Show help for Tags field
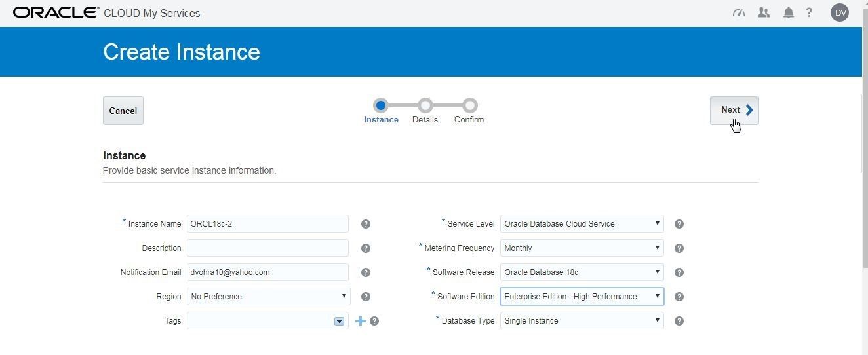The width and height of the screenshot is (868, 355). click(374, 321)
